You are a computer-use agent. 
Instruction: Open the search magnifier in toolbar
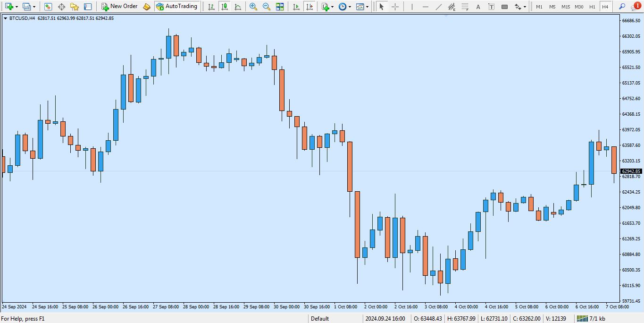[x=622, y=7]
